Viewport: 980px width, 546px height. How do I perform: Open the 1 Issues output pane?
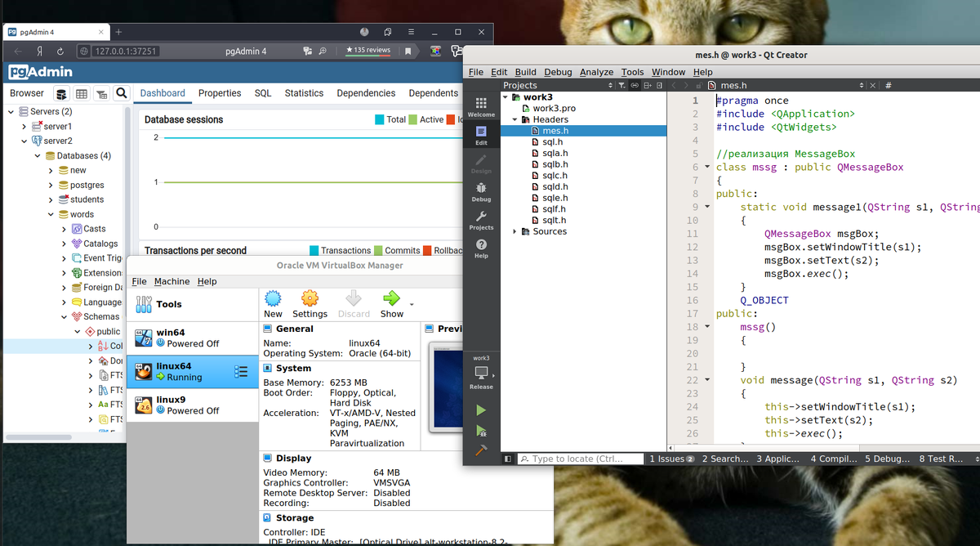[x=672, y=459]
